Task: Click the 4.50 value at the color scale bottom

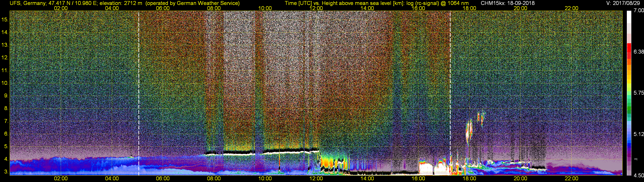Action: (639, 176)
